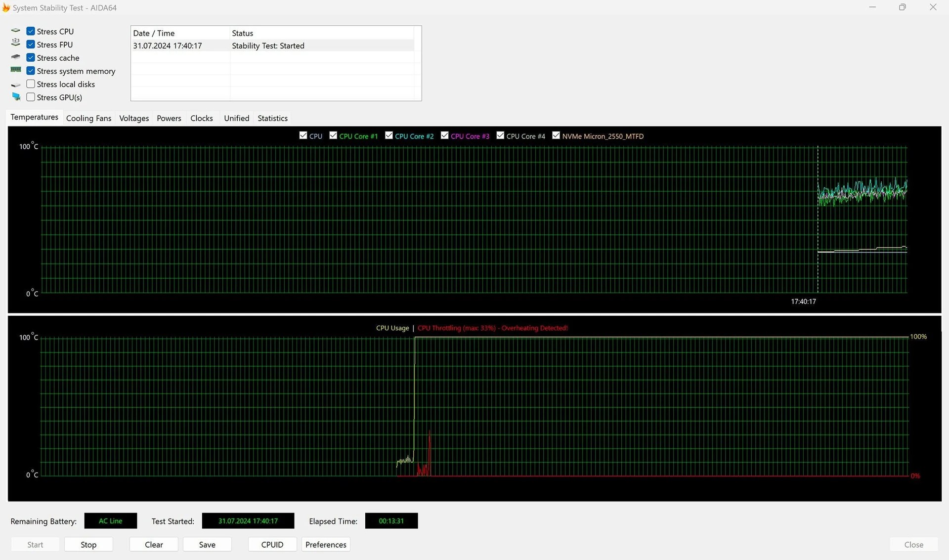Enable Stress GPU(s) checkbox
Screen dimensions: 949x560
pos(31,97)
